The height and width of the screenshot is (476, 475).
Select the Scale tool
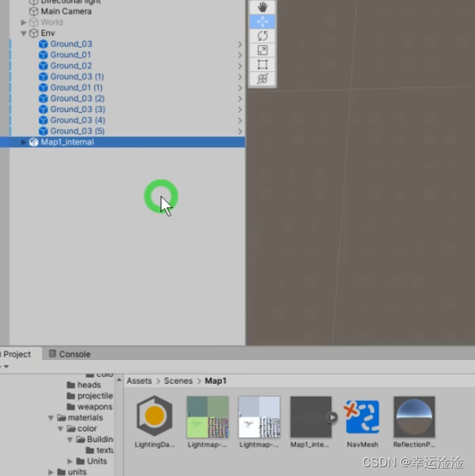click(x=263, y=50)
